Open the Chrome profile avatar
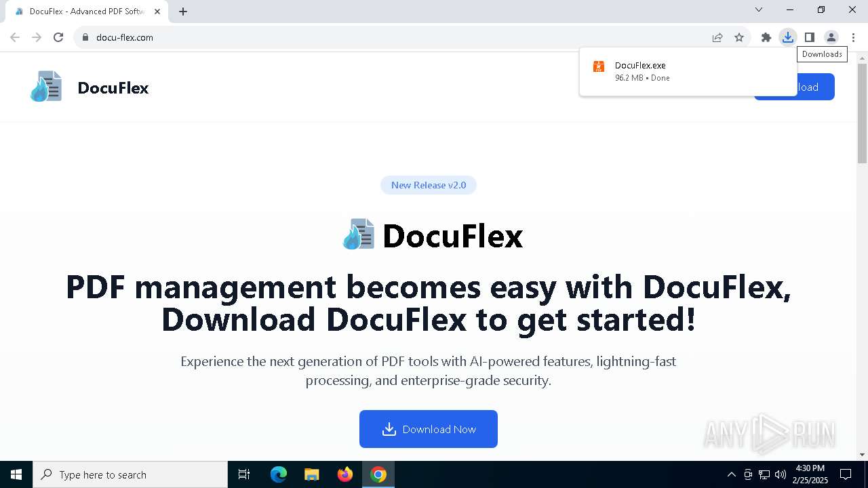This screenshot has width=868, height=488. tap(831, 37)
